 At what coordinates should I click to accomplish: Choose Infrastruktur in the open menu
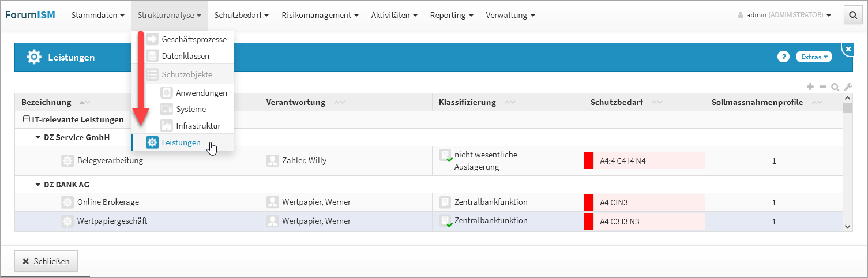[198, 126]
